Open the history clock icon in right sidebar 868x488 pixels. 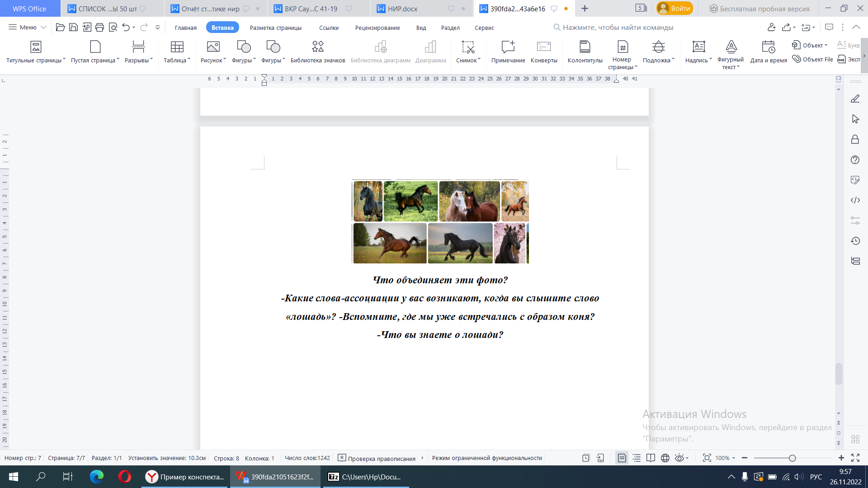pyautogui.click(x=855, y=241)
